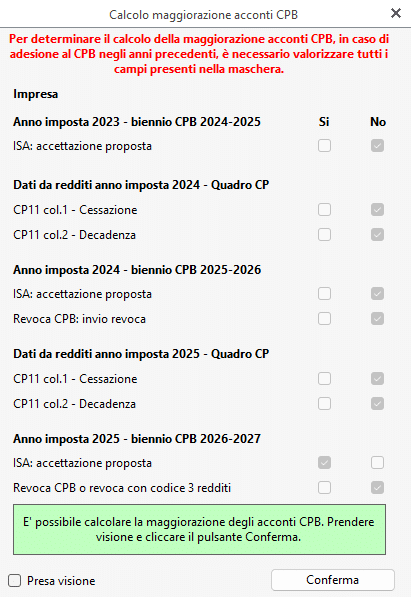Tick the Presa visione checkbox

tap(14, 581)
